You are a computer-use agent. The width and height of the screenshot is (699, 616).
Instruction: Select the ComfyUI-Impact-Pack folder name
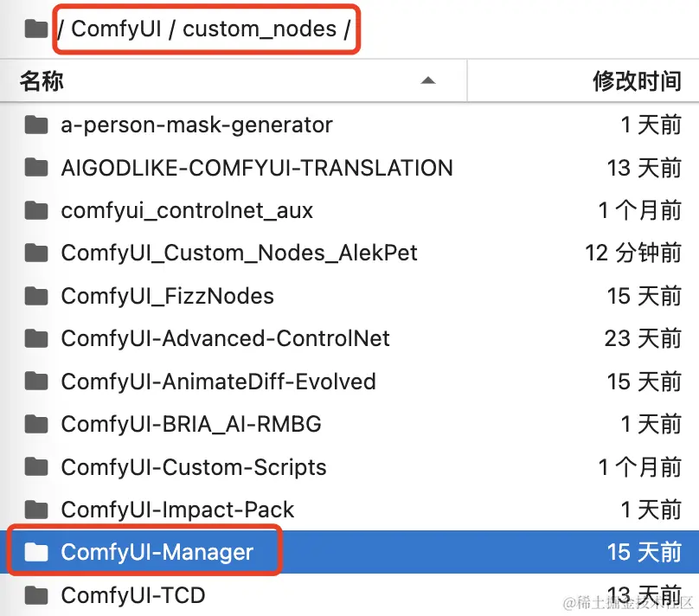(177, 510)
